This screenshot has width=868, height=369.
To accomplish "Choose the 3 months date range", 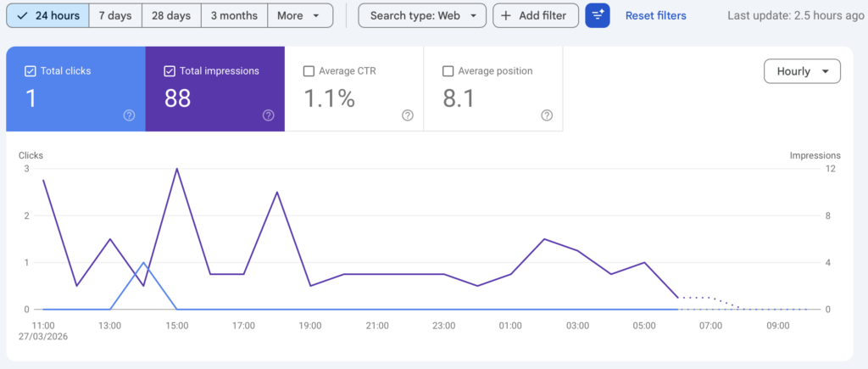I will (x=234, y=15).
